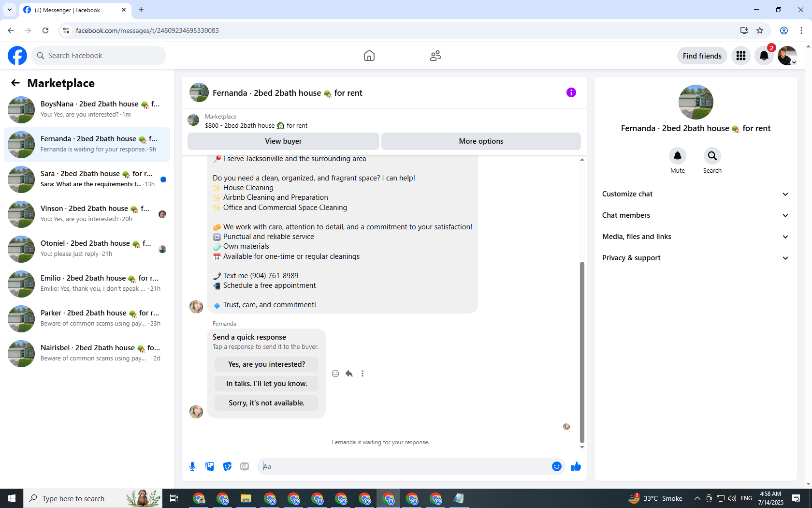Bookmark this page with the star
Image resolution: width=812 pixels, height=508 pixels.
click(x=760, y=30)
